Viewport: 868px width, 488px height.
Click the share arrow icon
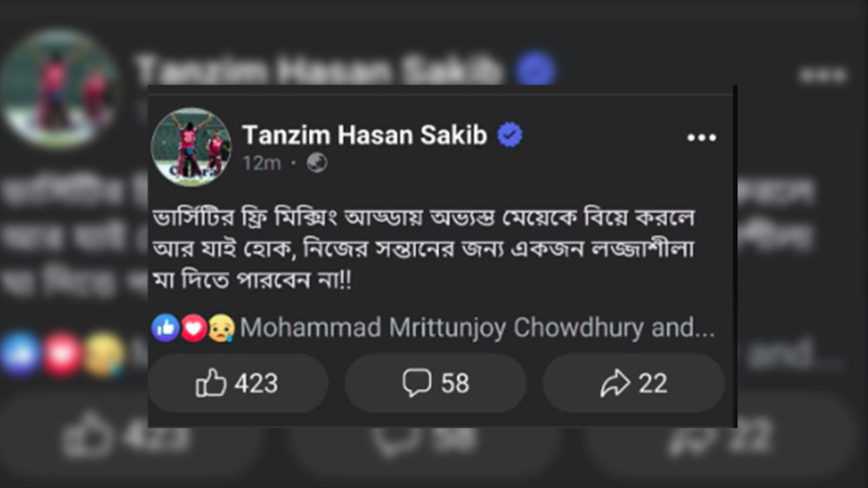coord(615,383)
